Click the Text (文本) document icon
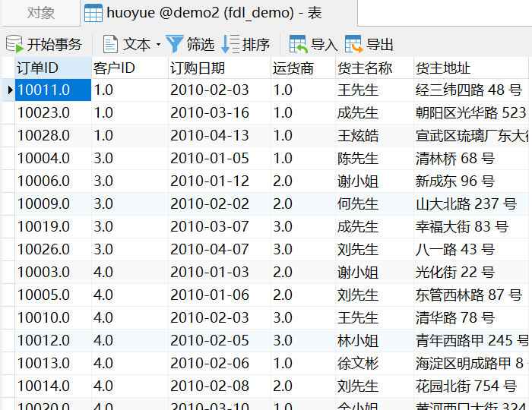Viewport: 532px width, 410px height. pyautogui.click(x=110, y=44)
